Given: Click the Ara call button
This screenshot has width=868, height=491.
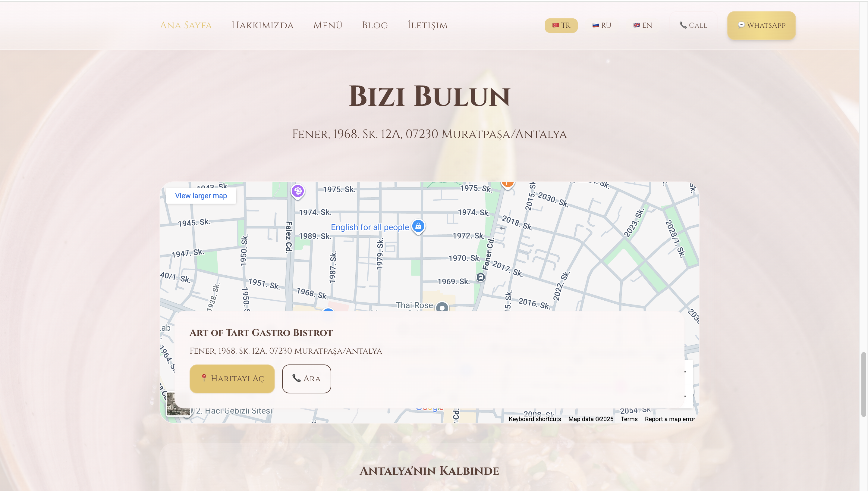Looking at the screenshot, I should point(306,378).
